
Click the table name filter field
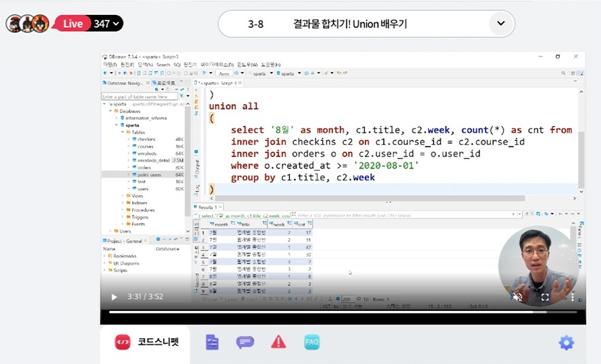click(x=140, y=97)
